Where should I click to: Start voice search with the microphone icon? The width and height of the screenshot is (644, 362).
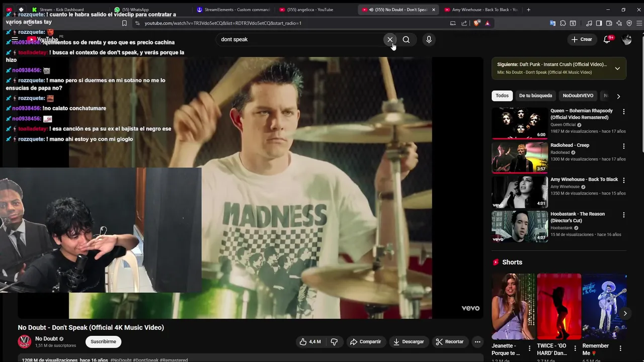point(429,39)
